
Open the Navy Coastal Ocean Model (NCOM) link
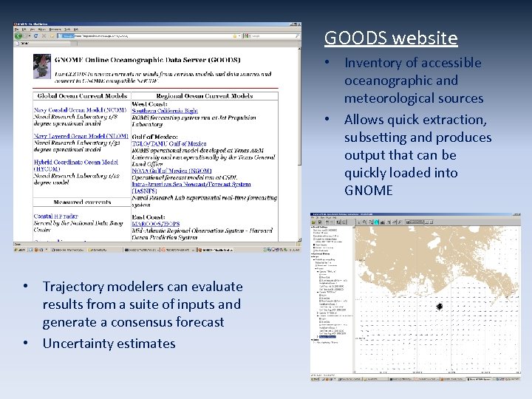pos(80,110)
